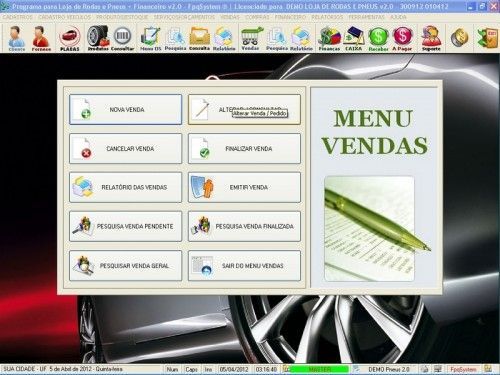This screenshot has height=375, width=500.
Task: Click the exit door toolbar icon
Action: coord(487,38)
